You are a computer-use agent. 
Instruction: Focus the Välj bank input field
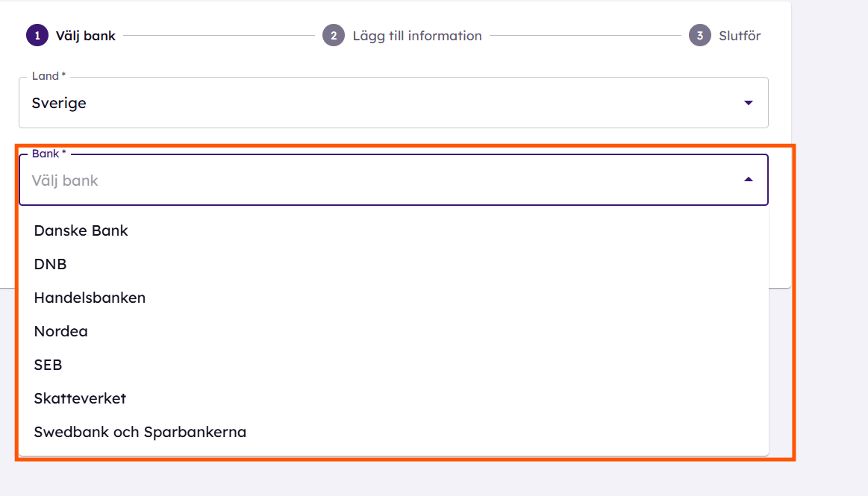click(393, 180)
